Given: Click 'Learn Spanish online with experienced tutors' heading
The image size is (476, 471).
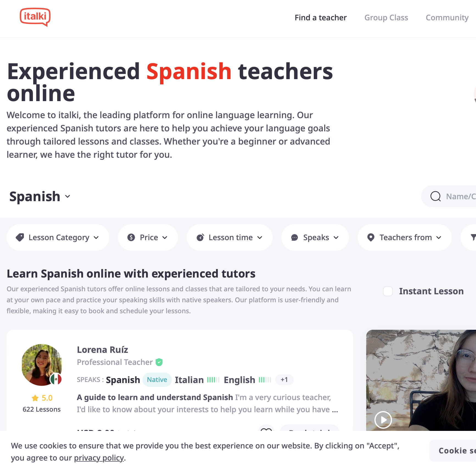Looking at the screenshot, I should pos(131,274).
